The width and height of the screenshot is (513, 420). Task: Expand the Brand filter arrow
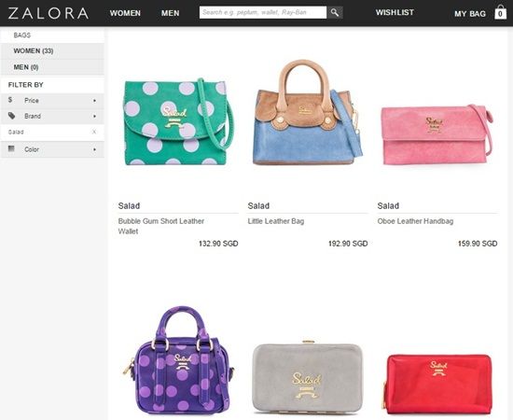click(94, 117)
